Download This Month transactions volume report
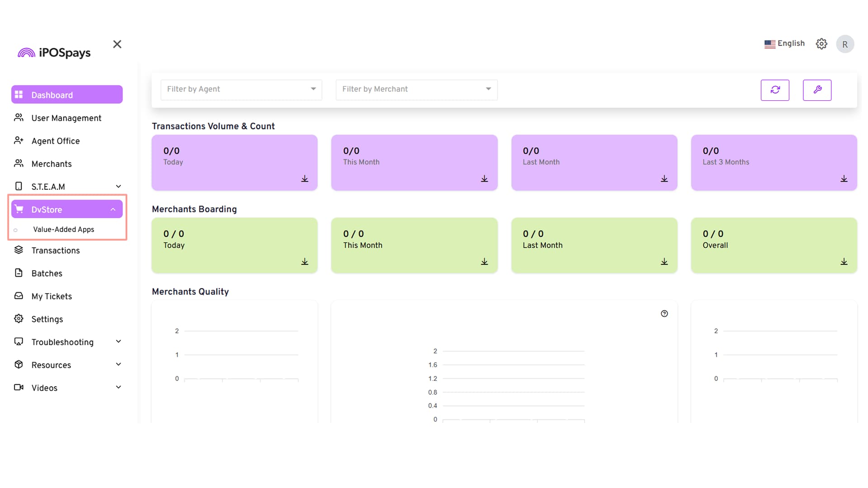Image resolution: width=868 pixels, height=488 pixels. [x=485, y=179]
